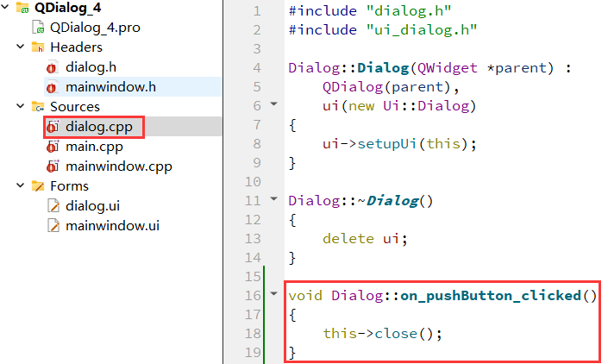608x364 pixels.
Task: Open QDialog_4.pro in the project tree
Action: [x=95, y=28]
